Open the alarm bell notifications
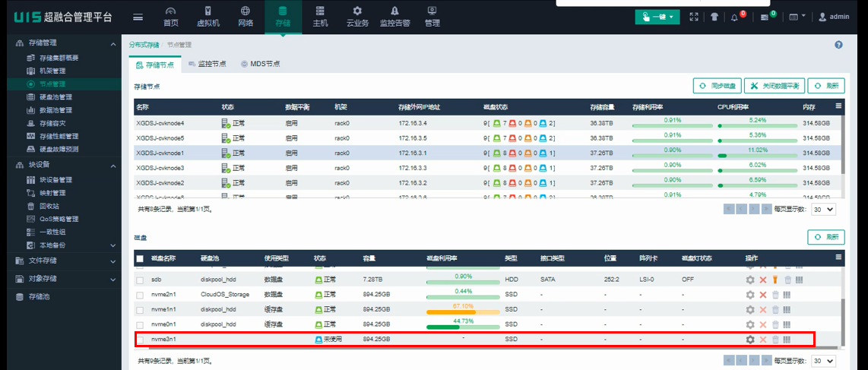This screenshot has width=868, height=370. pyautogui.click(x=735, y=17)
